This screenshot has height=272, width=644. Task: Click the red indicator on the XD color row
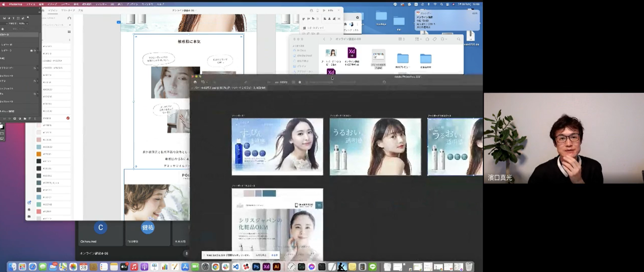click(x=68, y=118)
